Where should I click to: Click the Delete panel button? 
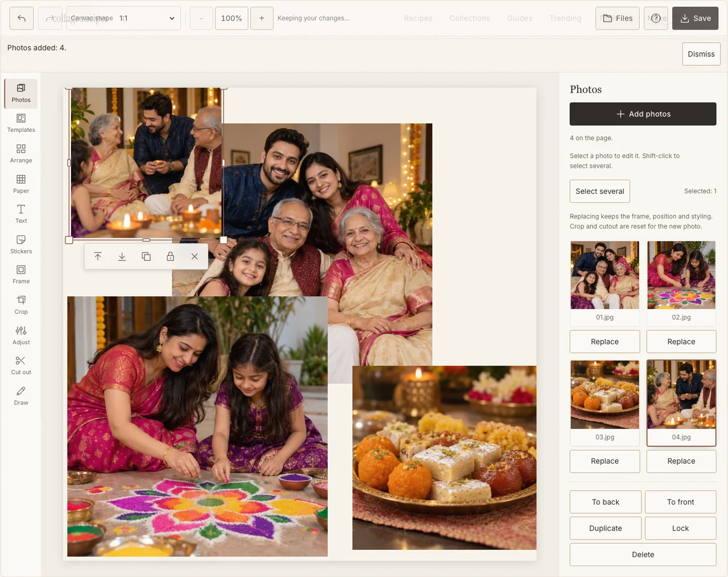[x=643, y=554]
